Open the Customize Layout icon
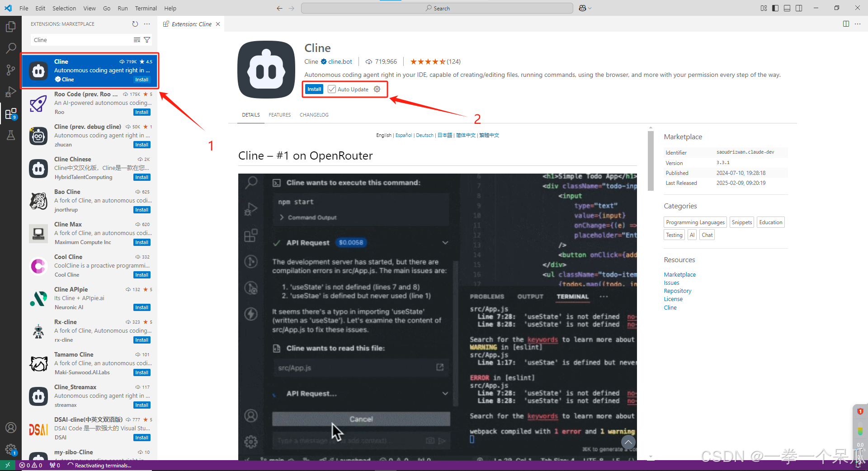868x471 pixels. 764,8
